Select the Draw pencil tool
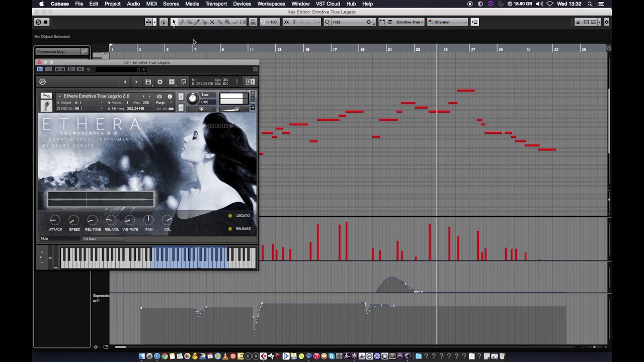 click(x=182, y=22)
